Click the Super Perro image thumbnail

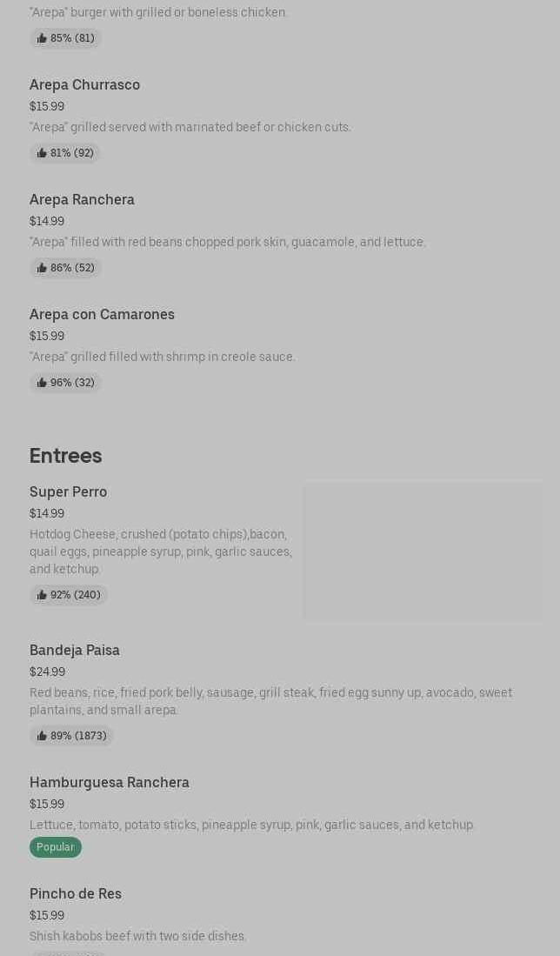[x=423, y=552]
